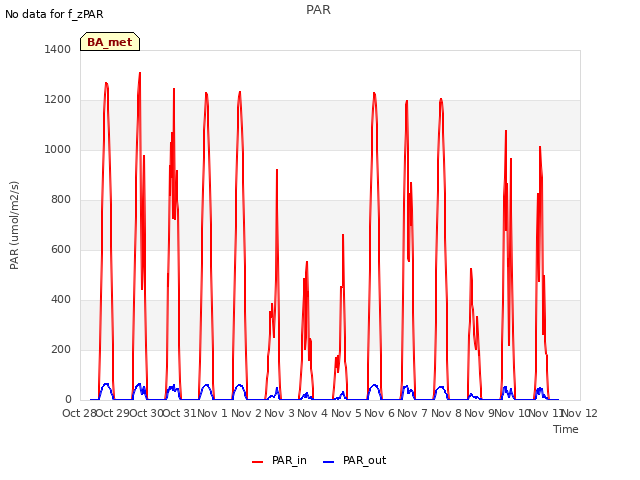Screen dimensions: 640x480
Task: Click the Nov 5 x-axis label
Action: [346, 413]
